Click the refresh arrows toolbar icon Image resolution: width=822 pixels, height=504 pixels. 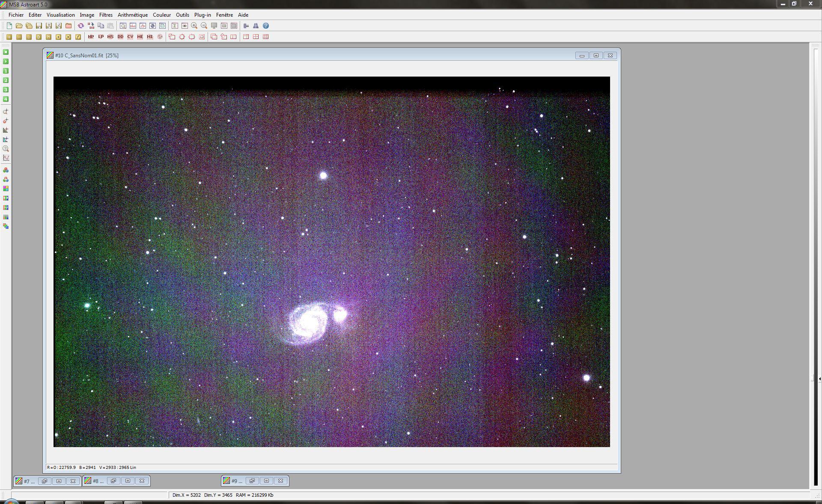80,26
